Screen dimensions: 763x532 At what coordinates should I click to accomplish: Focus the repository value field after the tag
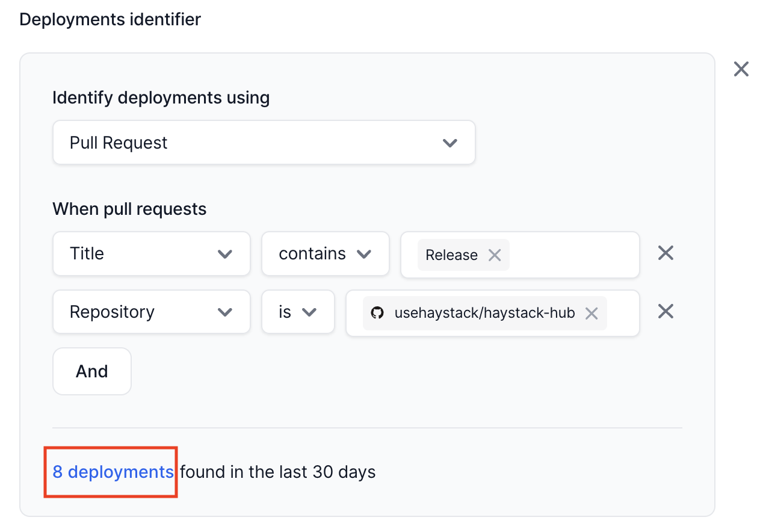tap(622, 314)
